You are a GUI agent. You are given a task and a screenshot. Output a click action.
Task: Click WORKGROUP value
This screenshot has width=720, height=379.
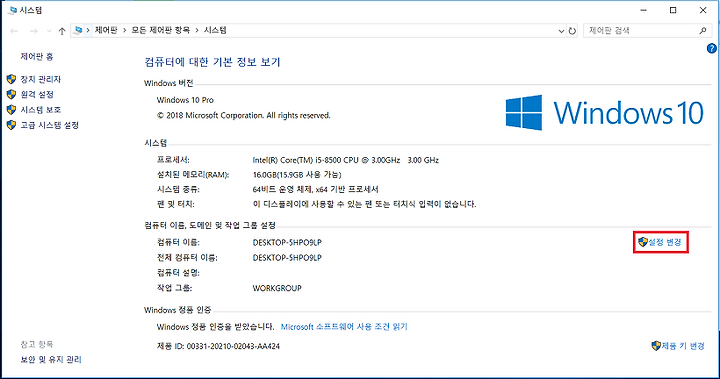pos(277,288)
